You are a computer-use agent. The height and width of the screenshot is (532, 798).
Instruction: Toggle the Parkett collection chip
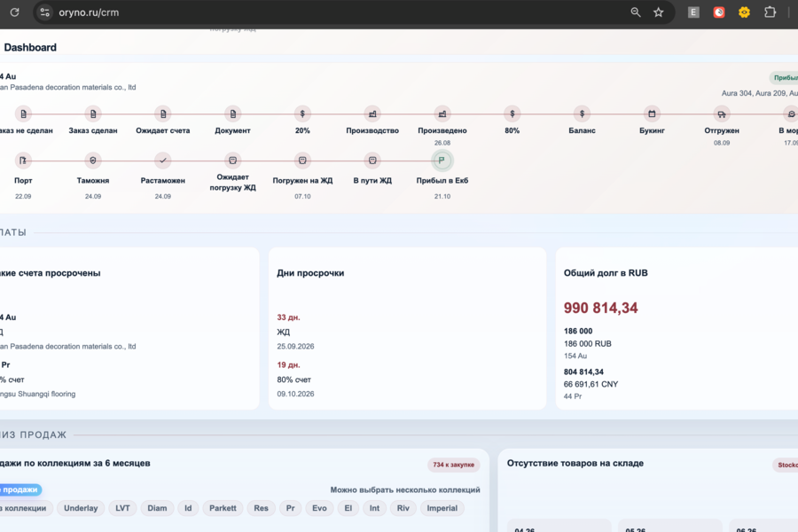tap(223, 508)
